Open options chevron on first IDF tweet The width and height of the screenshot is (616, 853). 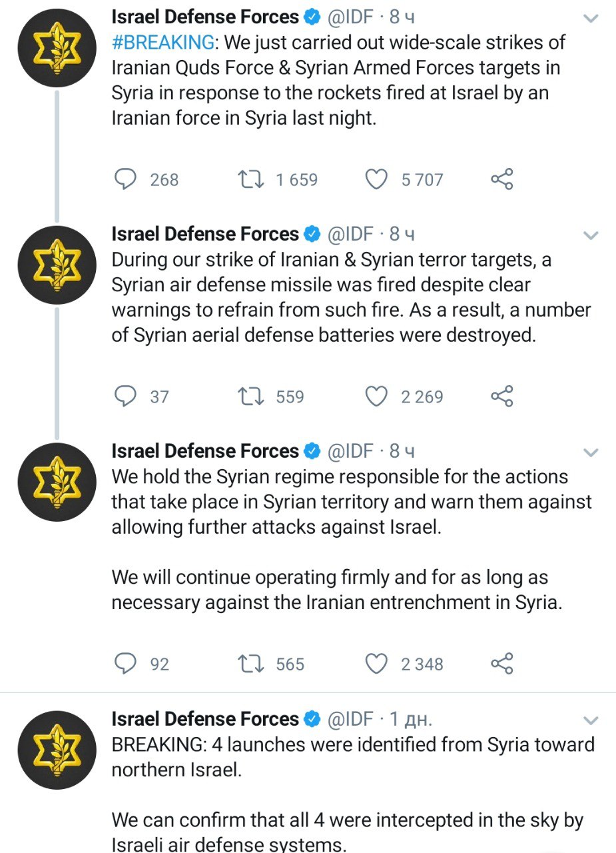(x=591, y=19)
